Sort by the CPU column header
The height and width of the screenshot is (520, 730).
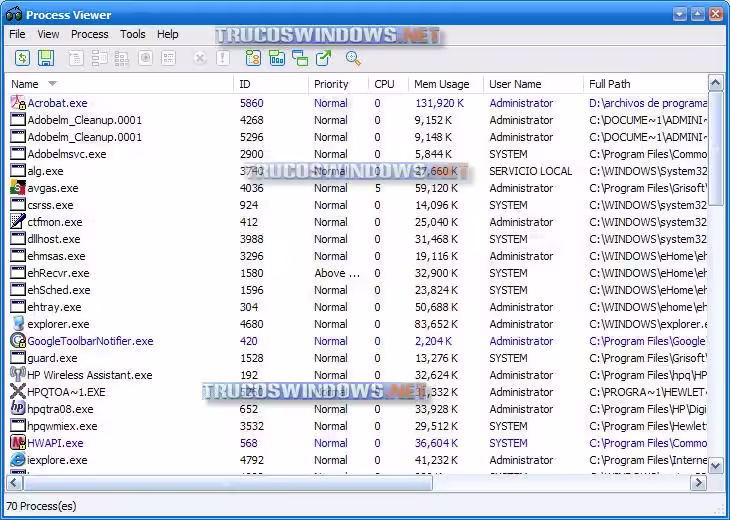[388, 84]
